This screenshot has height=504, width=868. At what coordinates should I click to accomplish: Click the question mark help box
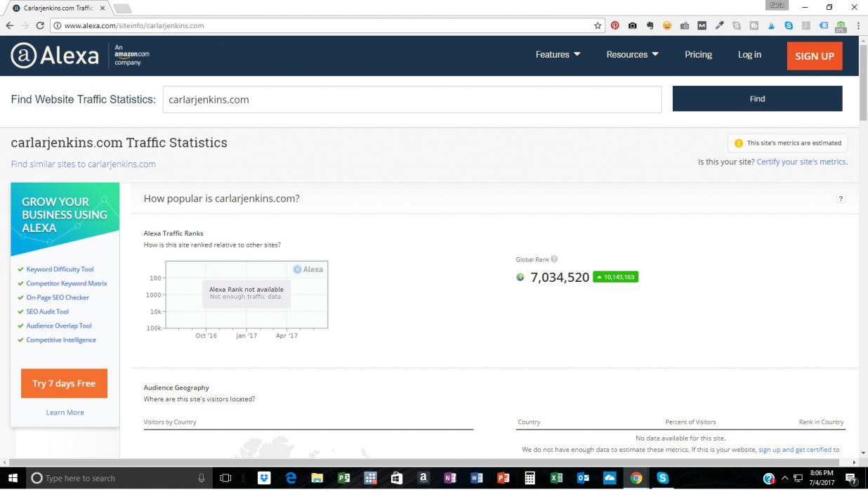[x=841, y=199]
